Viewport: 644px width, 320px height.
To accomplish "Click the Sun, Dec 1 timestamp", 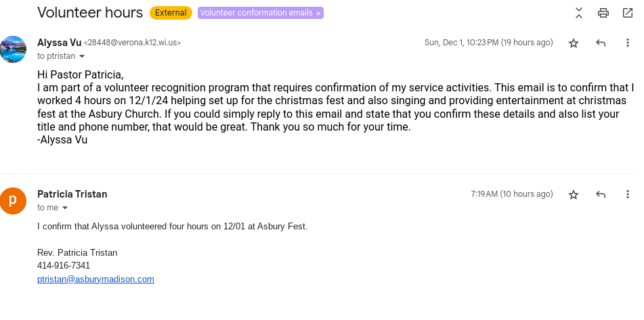I will (488, 43).
